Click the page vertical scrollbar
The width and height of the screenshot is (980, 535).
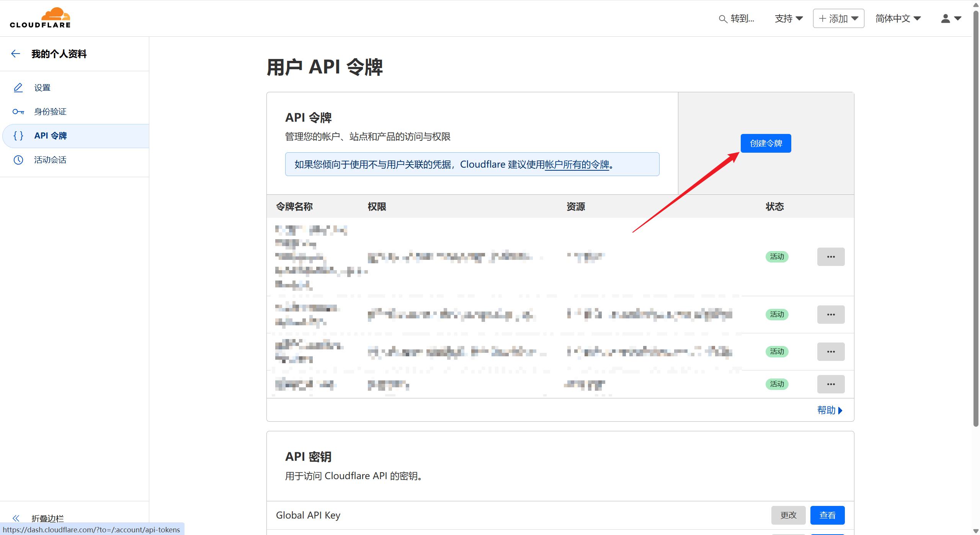point(975,218)
